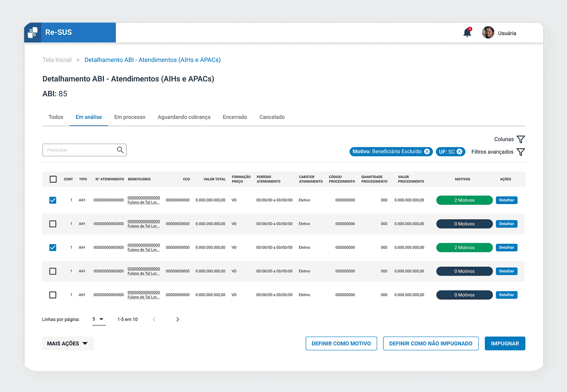Check the second AIH row checkbox
Viewport: 567px width, 392px height.
[53, 224]
